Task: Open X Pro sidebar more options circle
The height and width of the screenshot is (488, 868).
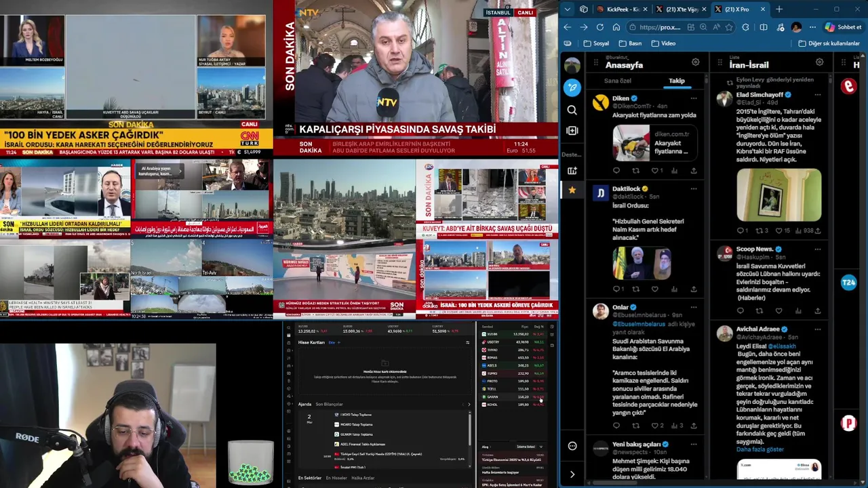Action: point(572,446)
